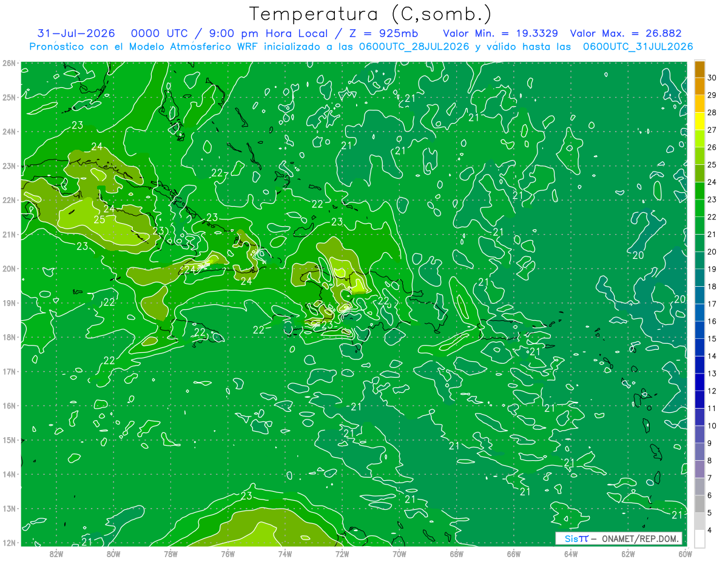
Task: Click the yellow legend swatch between 27 and 28
Action: click(699, 121)
